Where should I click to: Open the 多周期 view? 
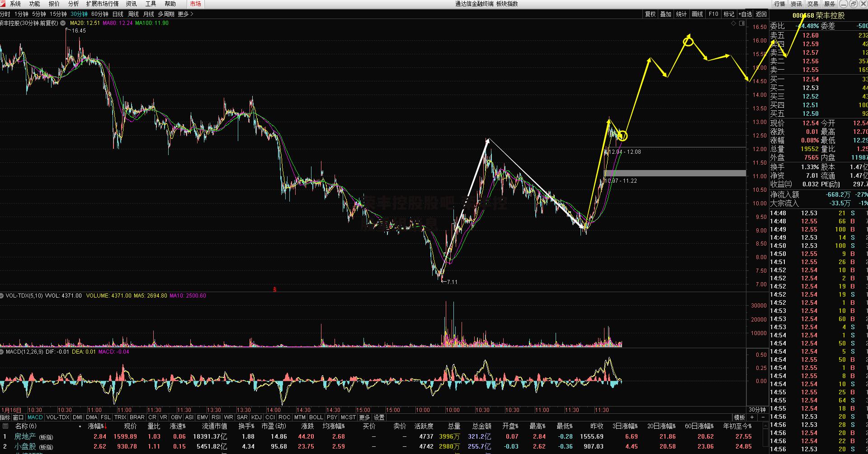[x=166, y=14]
